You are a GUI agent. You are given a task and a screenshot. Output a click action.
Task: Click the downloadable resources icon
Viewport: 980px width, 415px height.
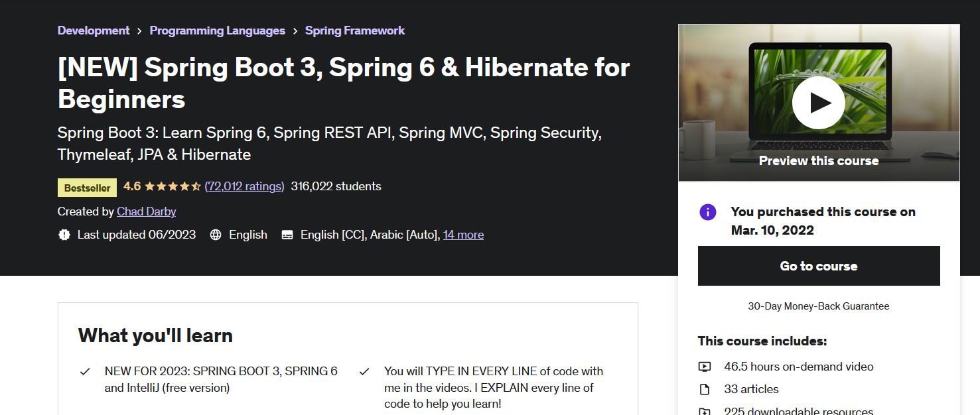point(705,412)
